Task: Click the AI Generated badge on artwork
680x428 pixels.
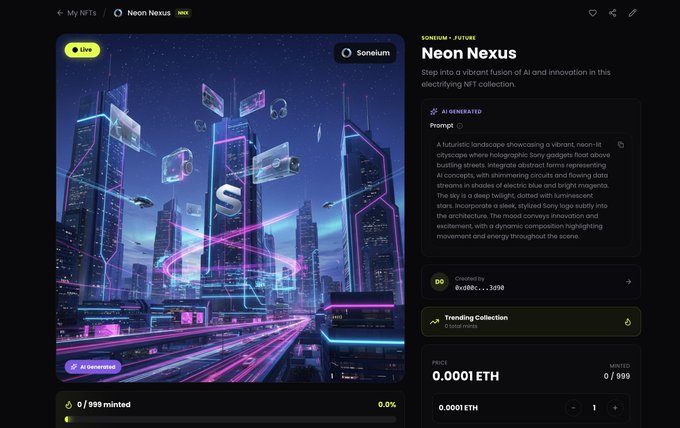Action: (x=93, y=367)
